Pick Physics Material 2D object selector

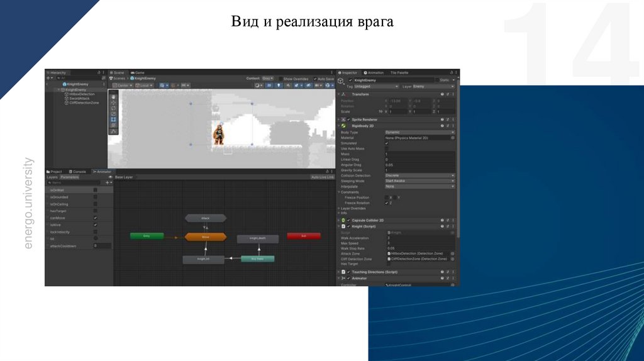pos(453,138)
